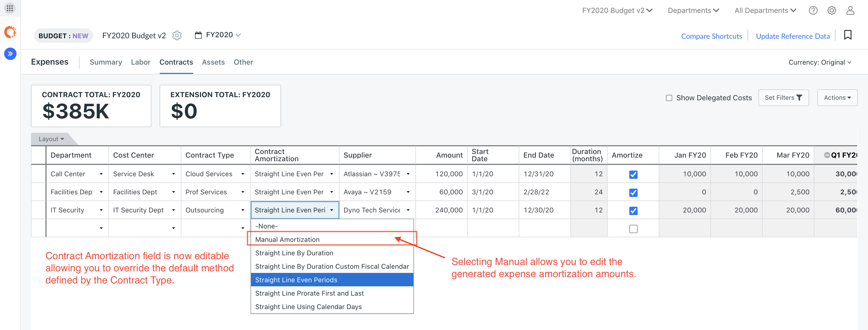The width and height of the screenshot is (868, 330).
Task: Choose -None- amortization option
Action: point(332,226)
